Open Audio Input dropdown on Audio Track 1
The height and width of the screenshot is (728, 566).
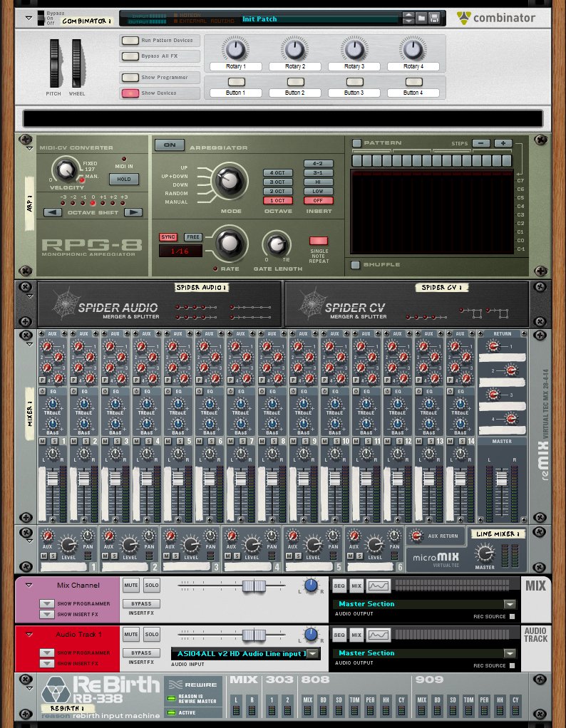click(314, 653)
